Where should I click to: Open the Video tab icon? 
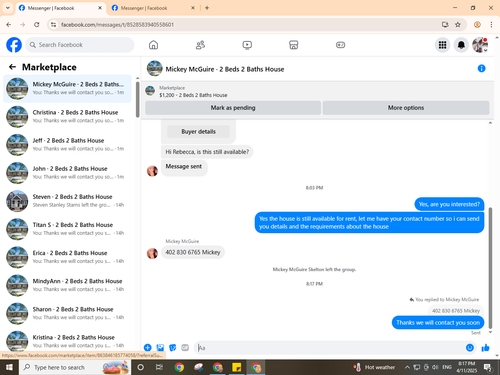tap(247, 45)
